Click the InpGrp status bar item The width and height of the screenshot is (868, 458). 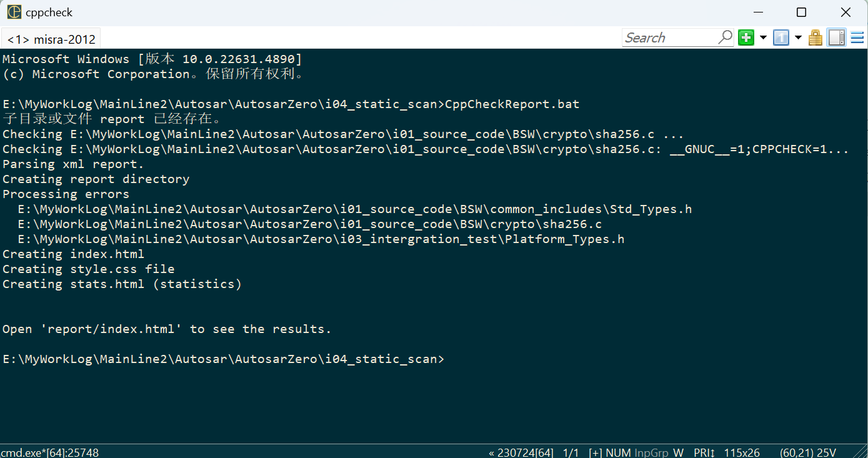[651, 452]
